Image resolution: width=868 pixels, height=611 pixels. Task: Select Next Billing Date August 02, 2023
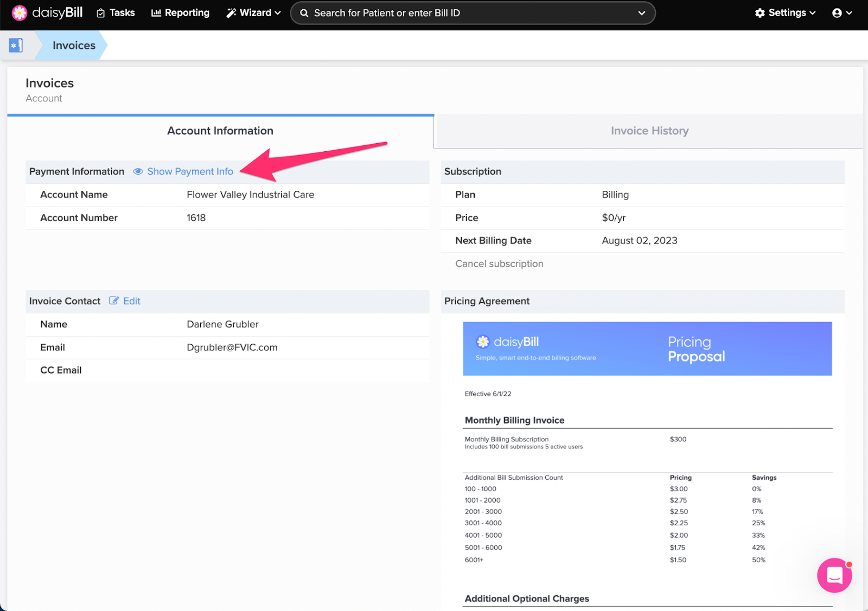click(640, 241)
